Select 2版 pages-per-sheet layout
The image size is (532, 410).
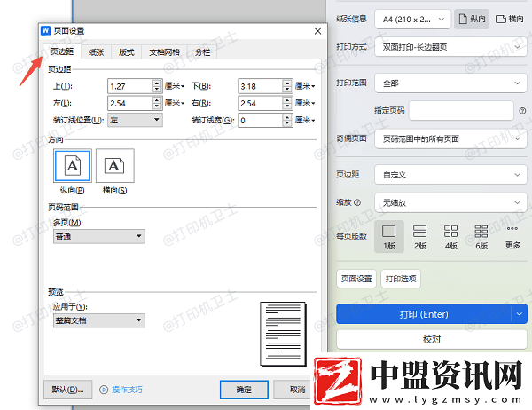tap(420, 237)
